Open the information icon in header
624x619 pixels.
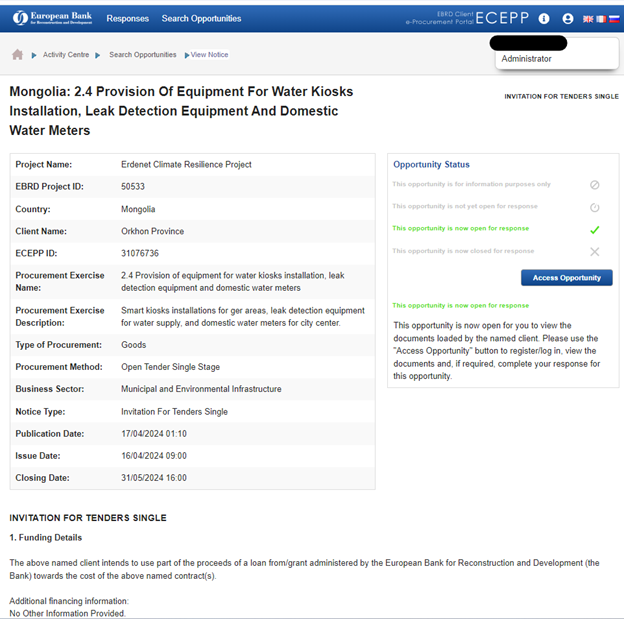click(544, 19)
